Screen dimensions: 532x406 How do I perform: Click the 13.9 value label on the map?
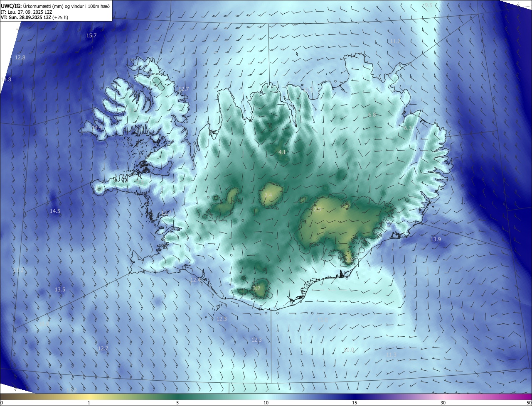[436, 240]
